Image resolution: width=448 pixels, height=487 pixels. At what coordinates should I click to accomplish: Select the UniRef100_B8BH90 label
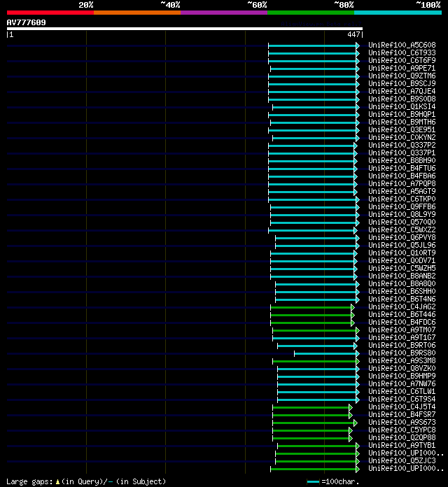(x=402, y=160)
